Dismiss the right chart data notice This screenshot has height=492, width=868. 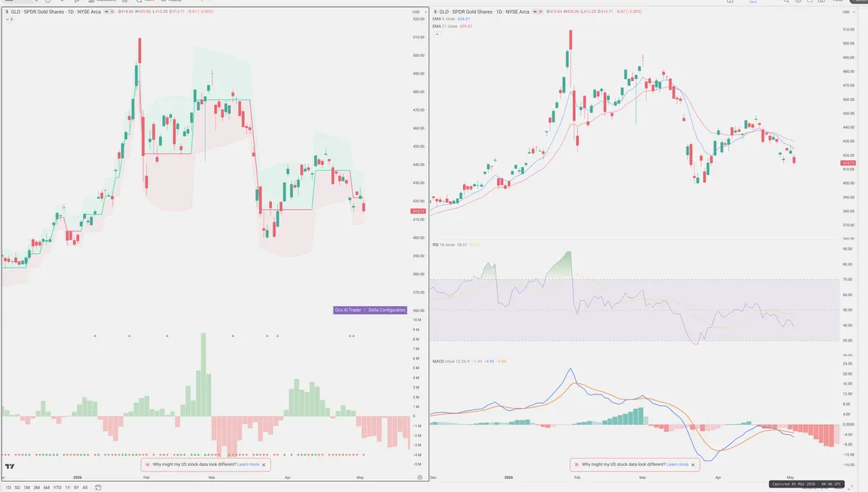click(694, 465)
